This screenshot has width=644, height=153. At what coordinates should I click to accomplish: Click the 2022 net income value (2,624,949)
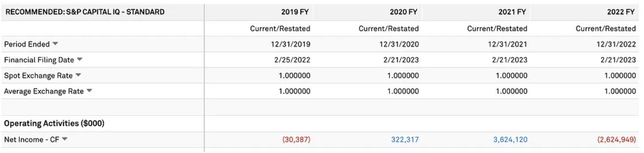[x=616, y=139]
